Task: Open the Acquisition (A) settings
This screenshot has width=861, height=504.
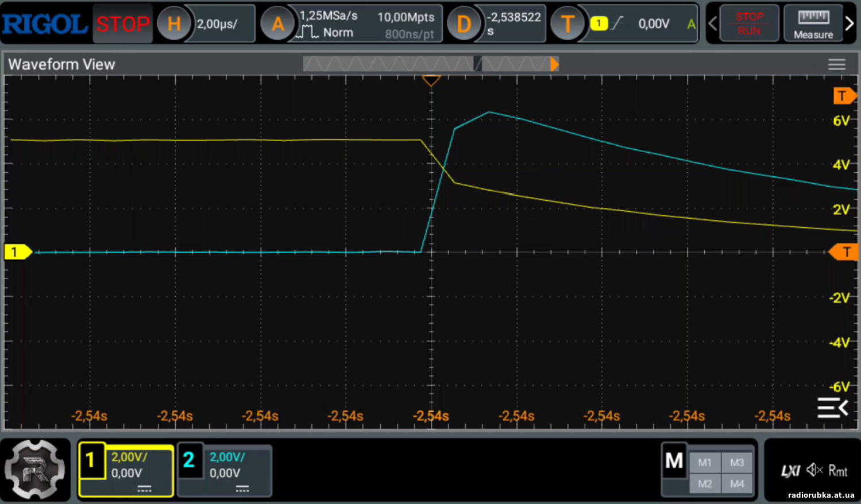Action: click(x=277, y=24)
